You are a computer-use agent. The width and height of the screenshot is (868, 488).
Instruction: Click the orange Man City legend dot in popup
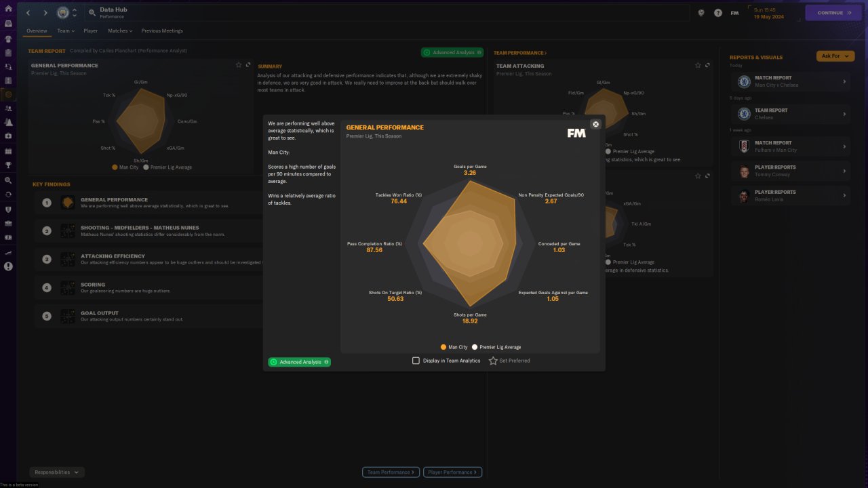[x=443, y=347]
